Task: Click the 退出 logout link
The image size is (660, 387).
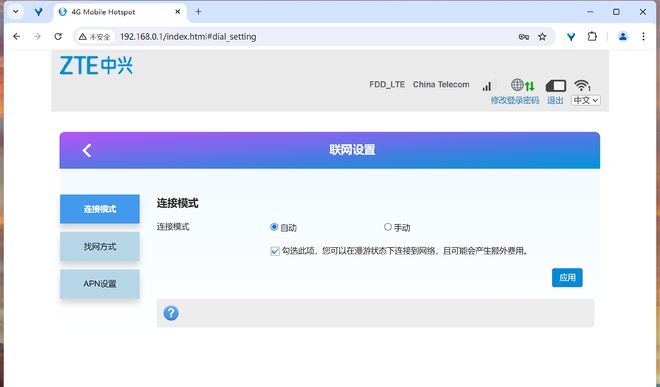Action: tap(555, 100)
